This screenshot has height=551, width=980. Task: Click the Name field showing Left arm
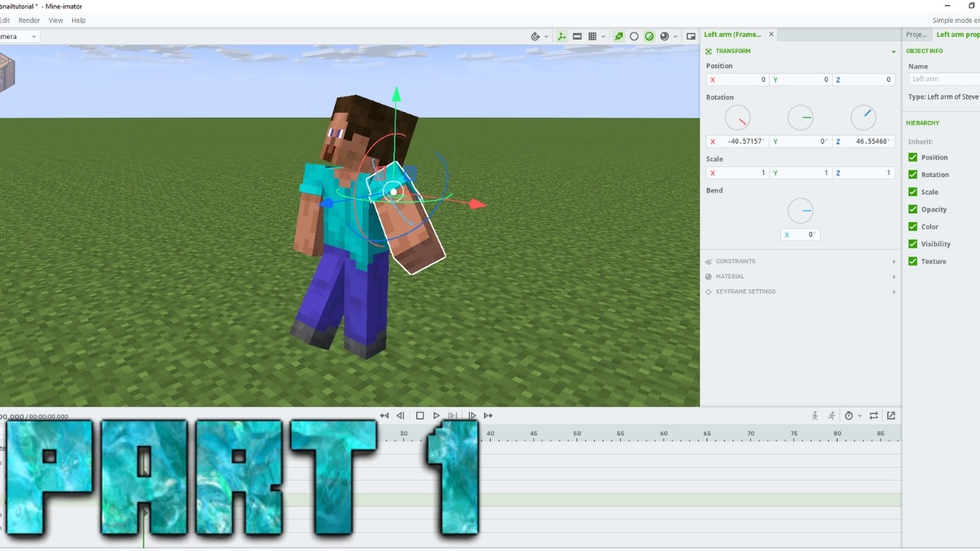coord(944,79)
